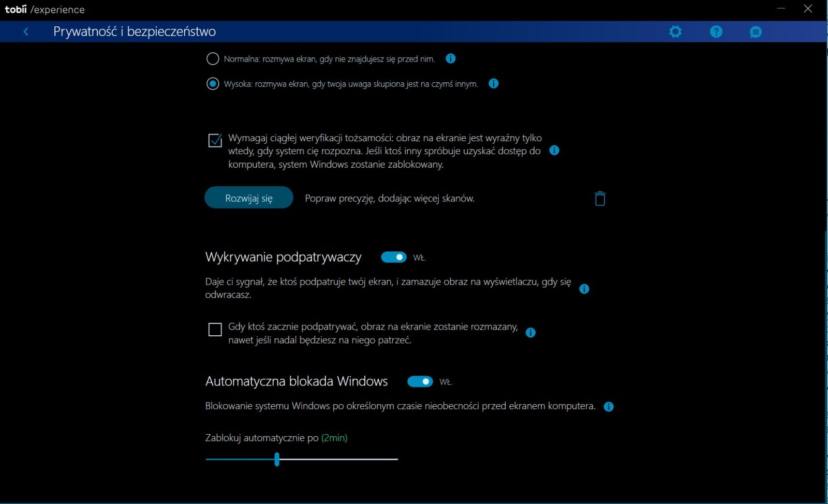Disable the Automatyczna blokada Windows switch
Image resolution: width=828 pixels, height=504 pixels.
pos(420,382)
